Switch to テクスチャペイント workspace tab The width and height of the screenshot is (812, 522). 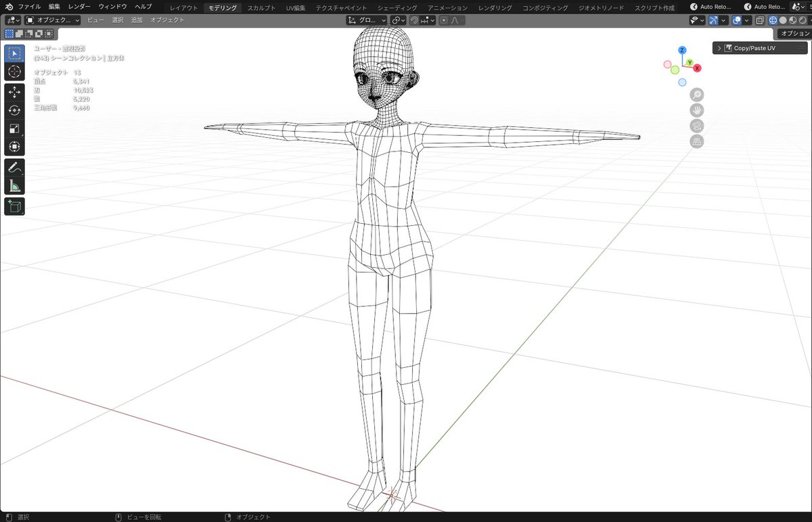(341, 7)
